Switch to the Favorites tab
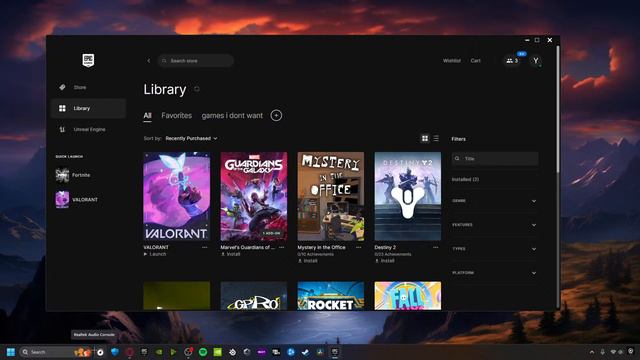 176,116
